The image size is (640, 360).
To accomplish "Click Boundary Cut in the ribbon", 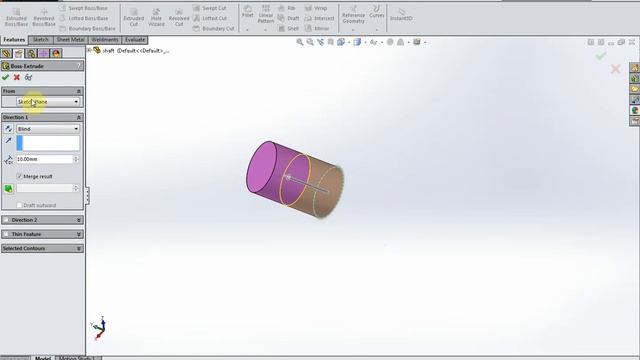I will click(x=213, y=29).
